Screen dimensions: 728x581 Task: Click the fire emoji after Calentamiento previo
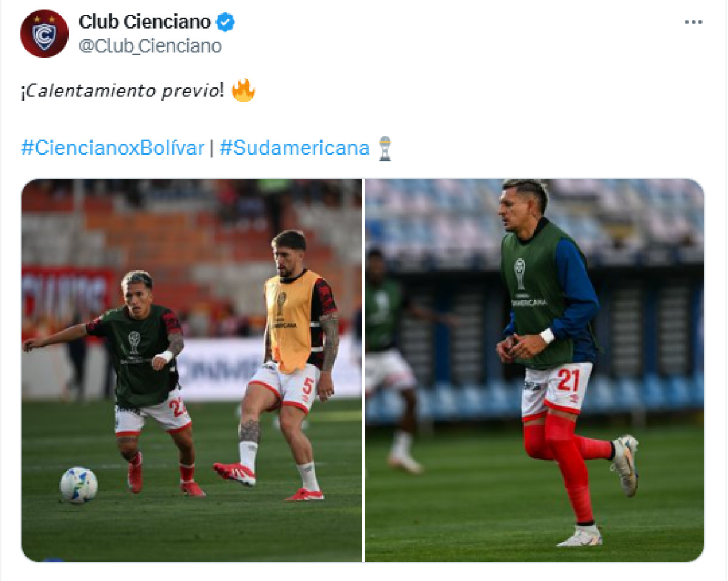(243, 91)
